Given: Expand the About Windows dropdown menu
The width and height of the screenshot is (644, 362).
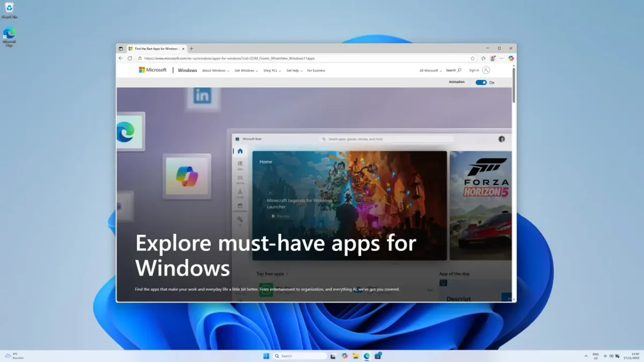Looking at the screenshot, I should (x=215, y=71).
